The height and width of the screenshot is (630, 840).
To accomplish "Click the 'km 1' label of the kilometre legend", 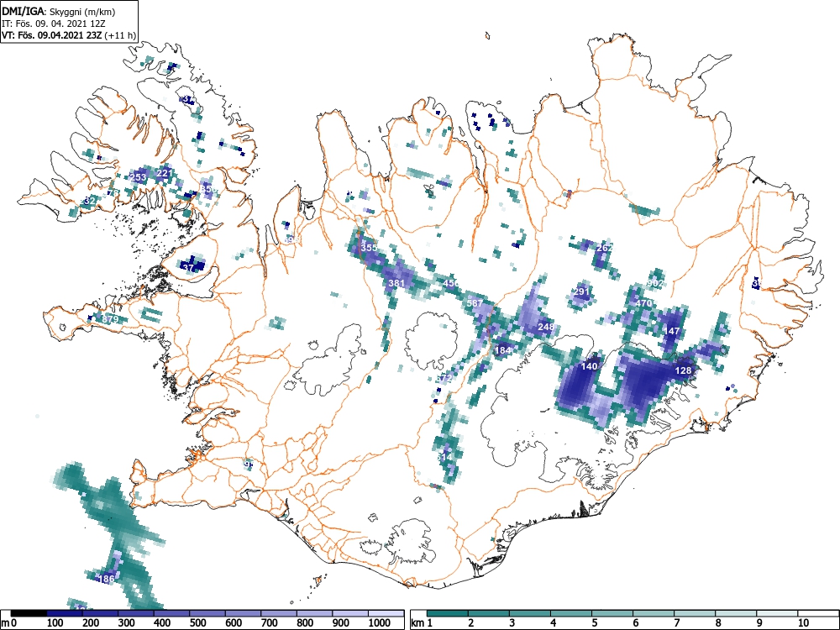I will click(x=423, y=623).
